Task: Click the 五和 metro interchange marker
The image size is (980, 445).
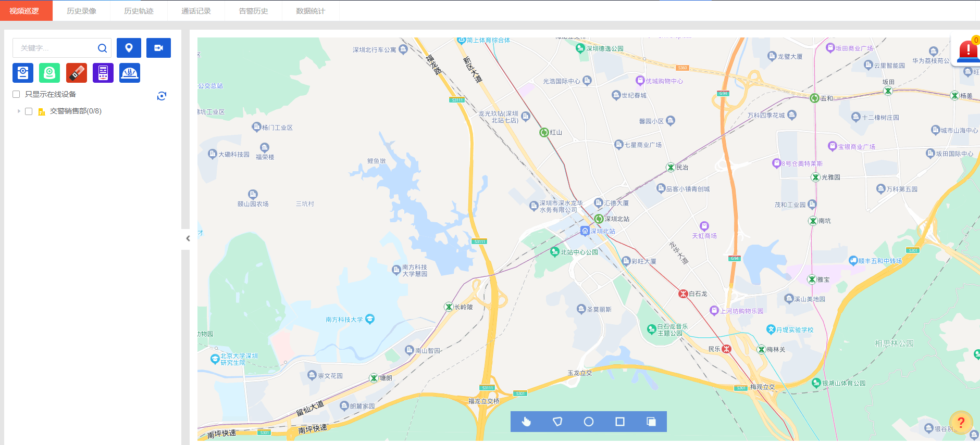Action: point(814,98)
